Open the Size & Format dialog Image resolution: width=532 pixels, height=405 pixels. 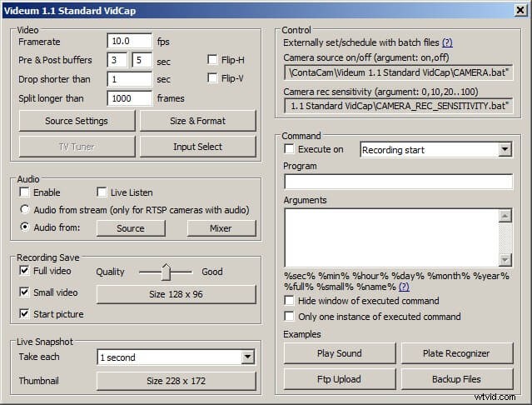coord(198,121)
